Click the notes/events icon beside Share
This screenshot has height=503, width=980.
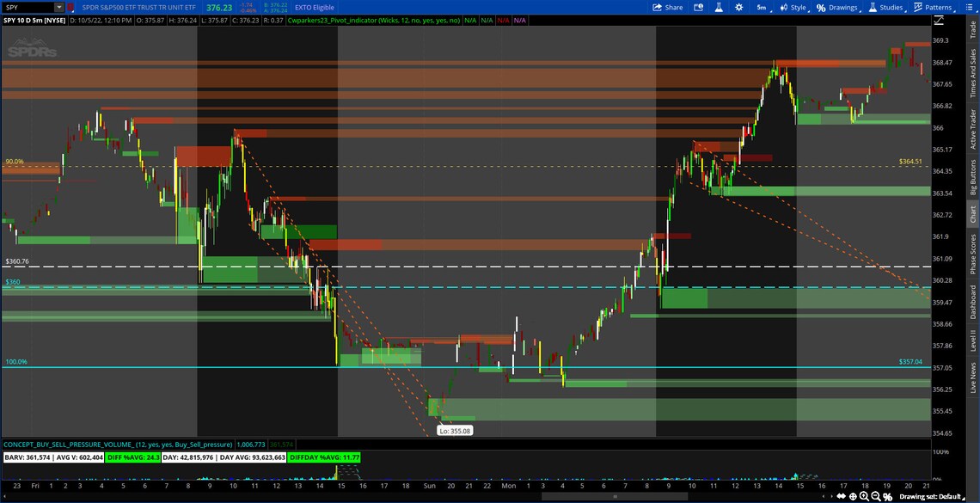pos(699,7)
